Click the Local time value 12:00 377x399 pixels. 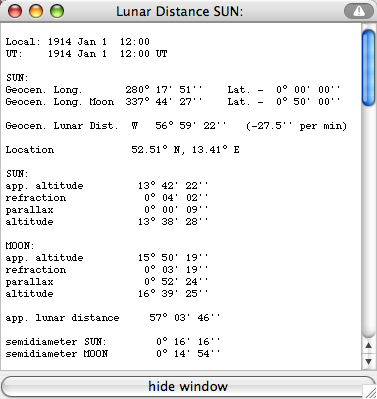pos(135,42)
